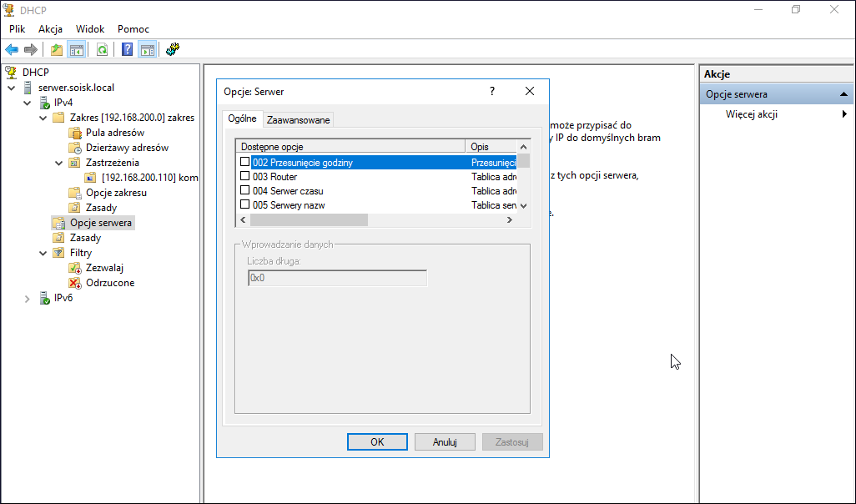Screen dimensions: 856x504
Task: Click the dialog help question mark button
Action: [492, 91]
